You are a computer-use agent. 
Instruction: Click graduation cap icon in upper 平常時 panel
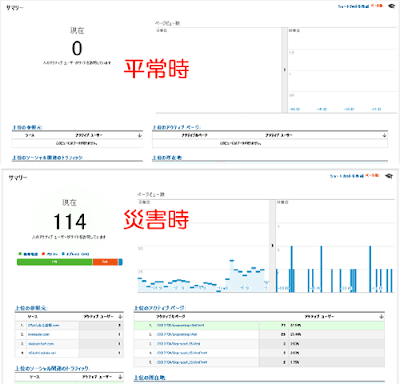392,6
